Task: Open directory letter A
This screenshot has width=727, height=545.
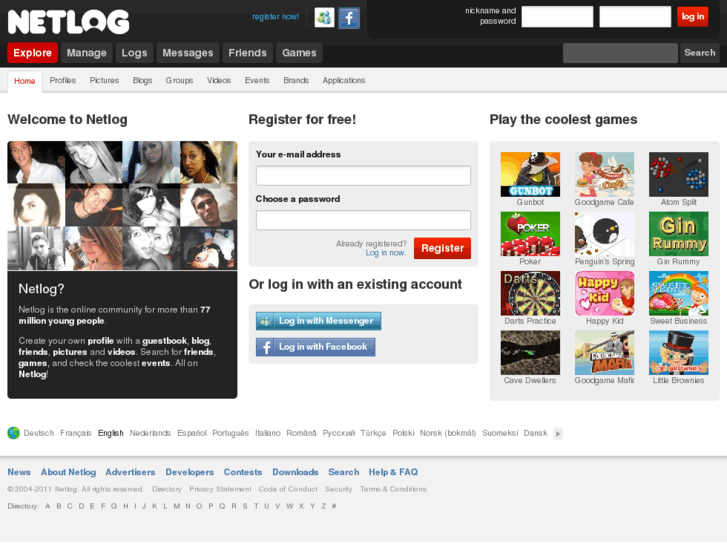Action: click(48, 507)
